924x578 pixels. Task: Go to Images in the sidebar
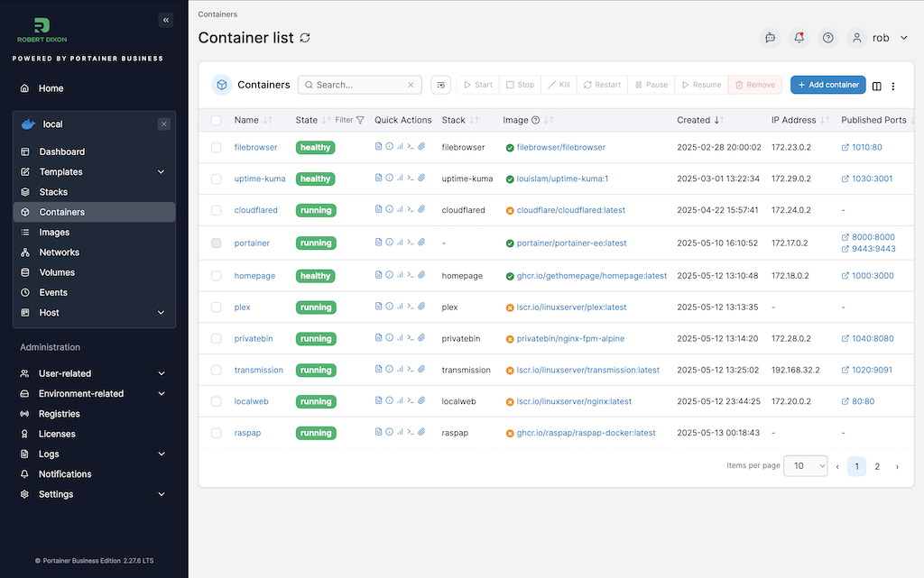tap(54, 232)
